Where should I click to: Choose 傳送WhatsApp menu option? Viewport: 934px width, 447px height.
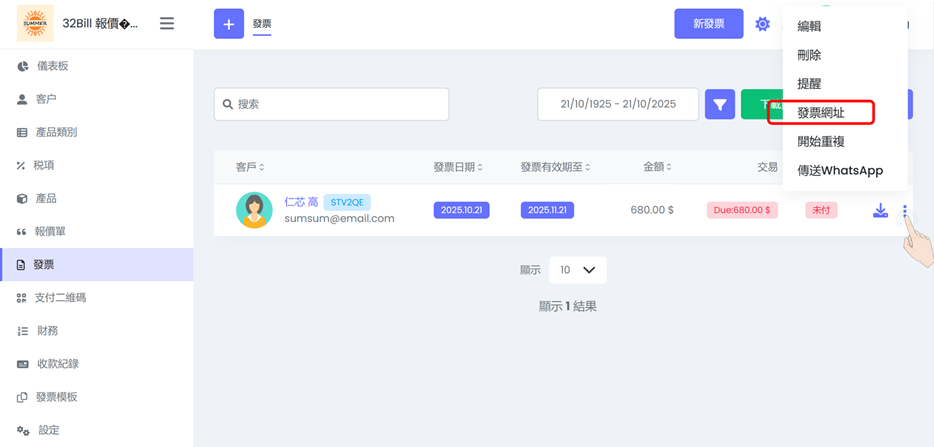[840, 170]
